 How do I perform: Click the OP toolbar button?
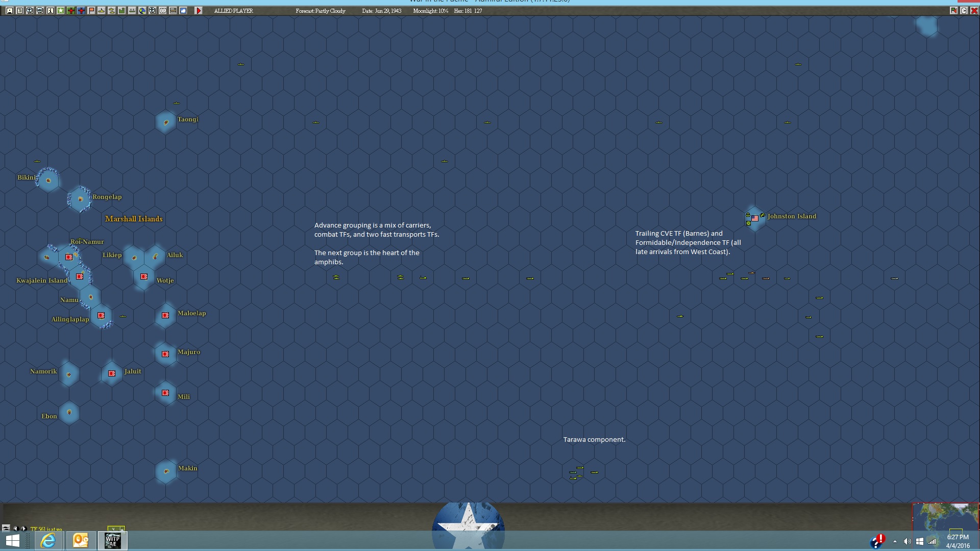pyautogui.click(x=163, y=11)
